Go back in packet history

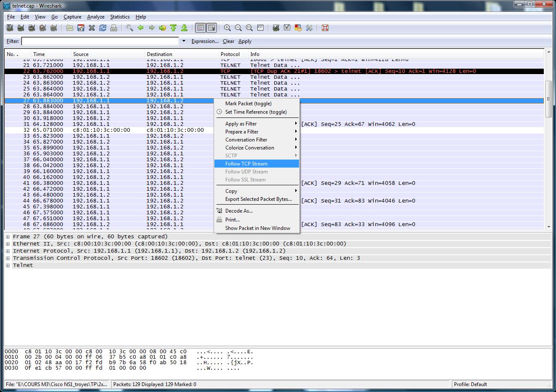click(141, 28)
